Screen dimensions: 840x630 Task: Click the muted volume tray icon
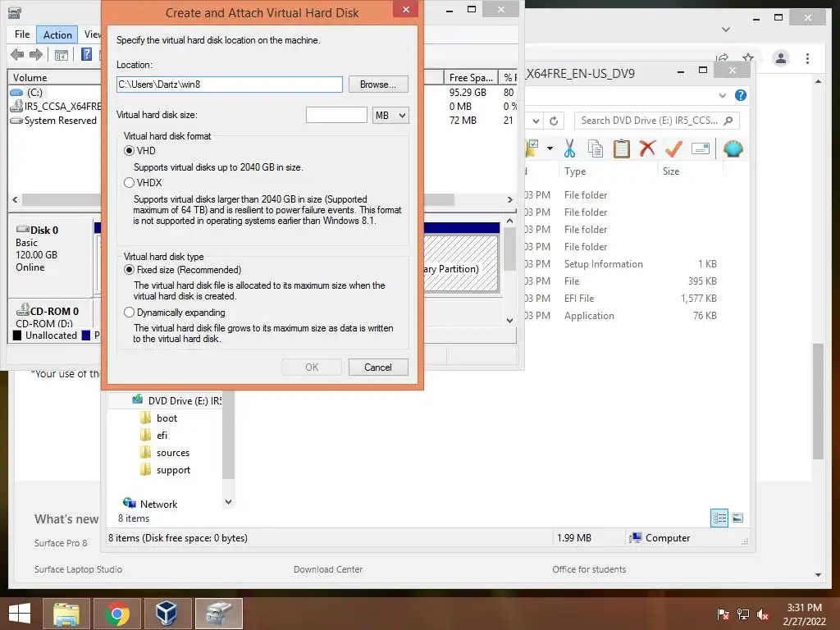762,614
